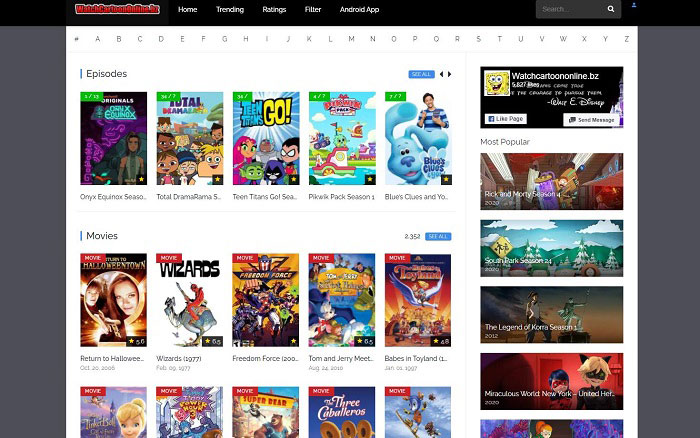Filter titles by letter Z

point(626,39)
